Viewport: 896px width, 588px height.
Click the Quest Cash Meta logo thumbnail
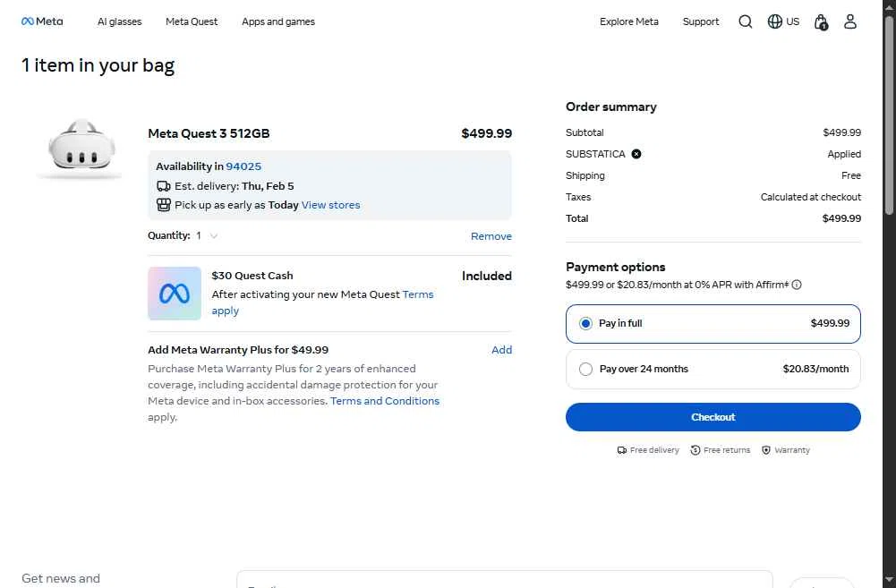tap(175, 294)
